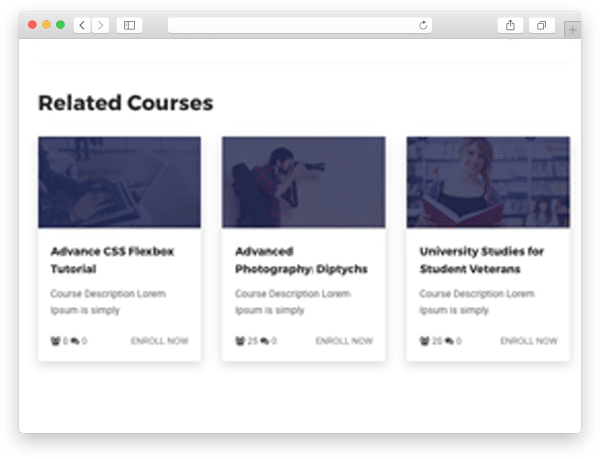Reload the page from the address bar
This screenshot has height=459, width=600.
click(423, 25)
